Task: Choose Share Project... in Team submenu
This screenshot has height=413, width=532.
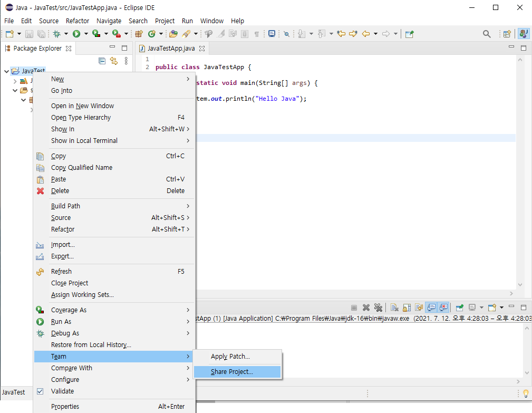Action: point(237,372)
